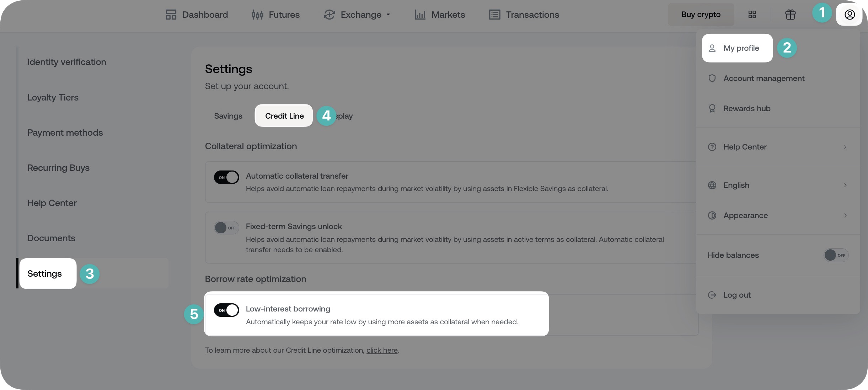Switch to the Savings settings tab
The height and width of the screenshot is (390, 868).
coord(228,116)
